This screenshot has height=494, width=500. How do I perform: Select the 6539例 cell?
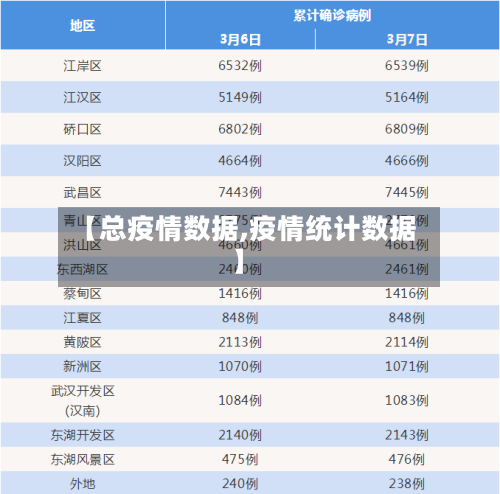coord(407,66)
